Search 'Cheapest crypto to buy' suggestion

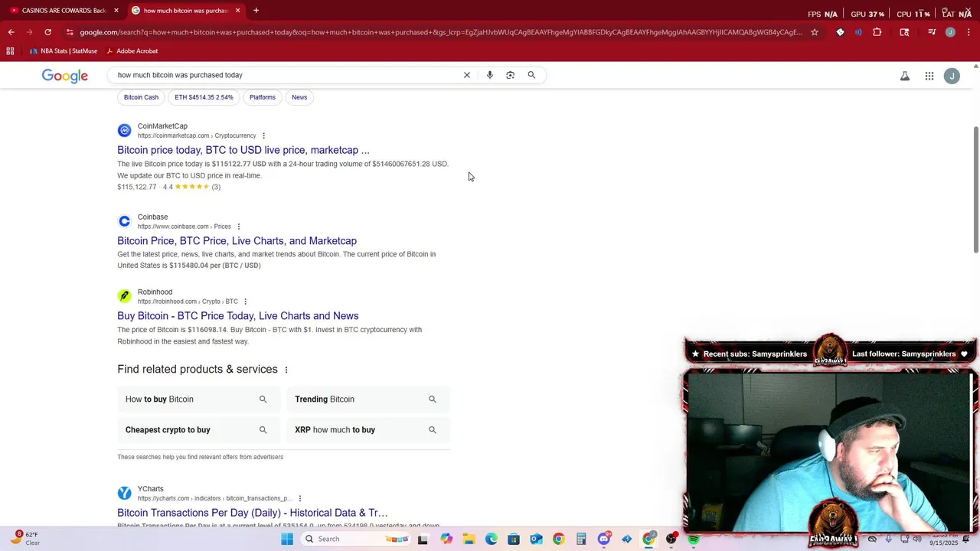click(198, 430)
